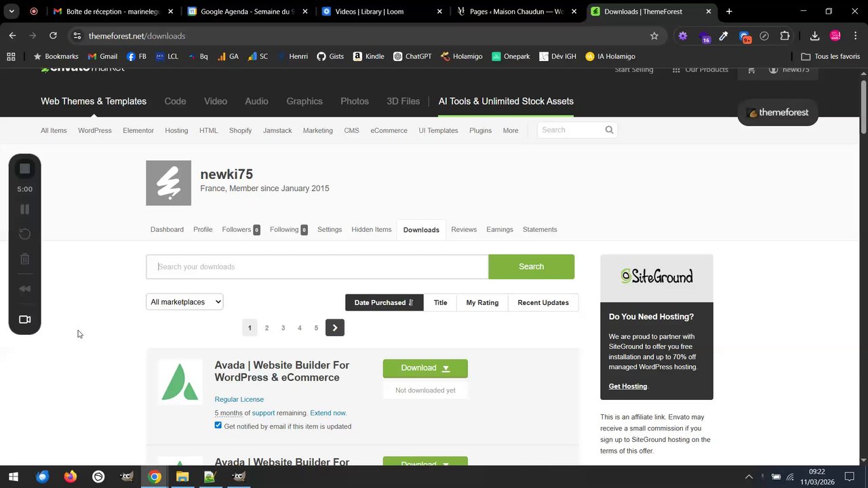Focus the Search your downloads field
Screen dimensions: 868x488
(317, 267)
